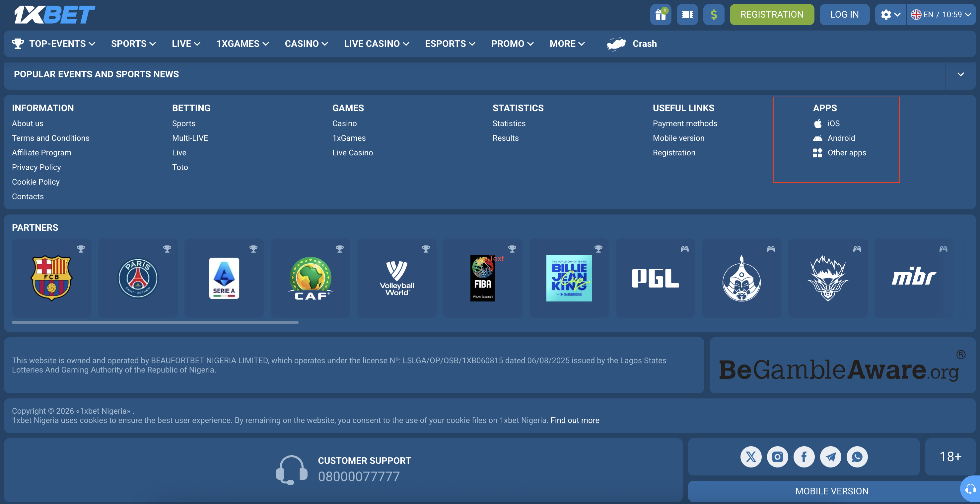
Task: Open the Instagram social icon
Action: click(x=777, y=457)
